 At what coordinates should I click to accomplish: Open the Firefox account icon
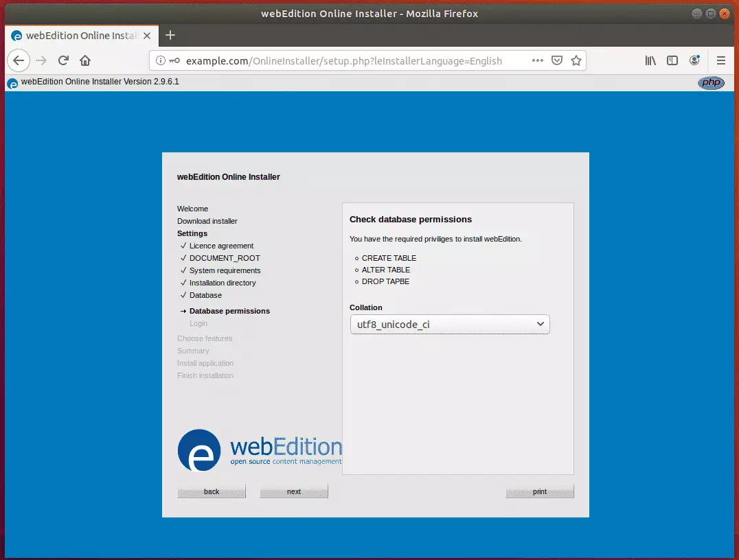point(694,60)
